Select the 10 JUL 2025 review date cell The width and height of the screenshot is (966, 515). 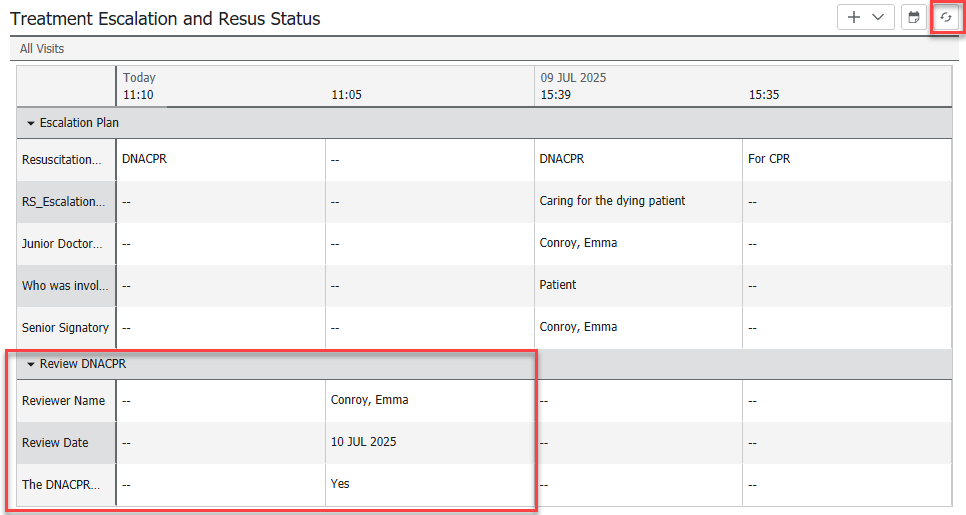point(363,442)
